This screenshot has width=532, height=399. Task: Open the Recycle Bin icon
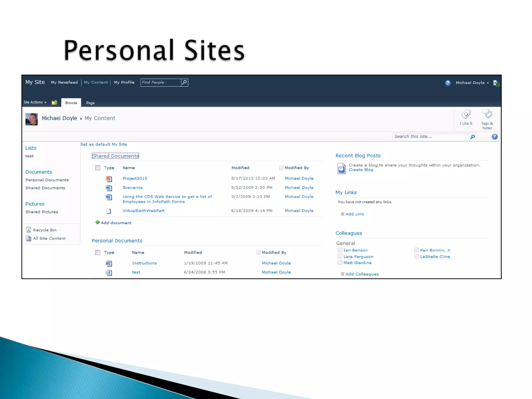[x=29, y=230]
